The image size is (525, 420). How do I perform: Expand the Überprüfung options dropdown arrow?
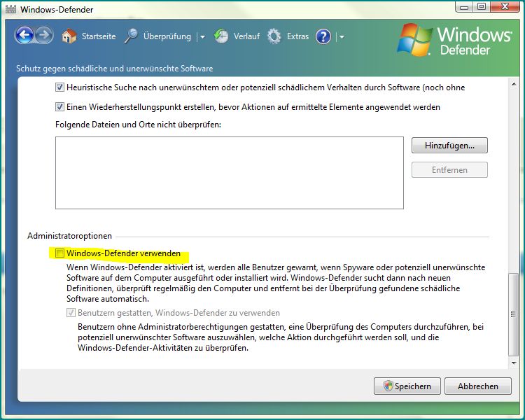(x=202, y=37)
